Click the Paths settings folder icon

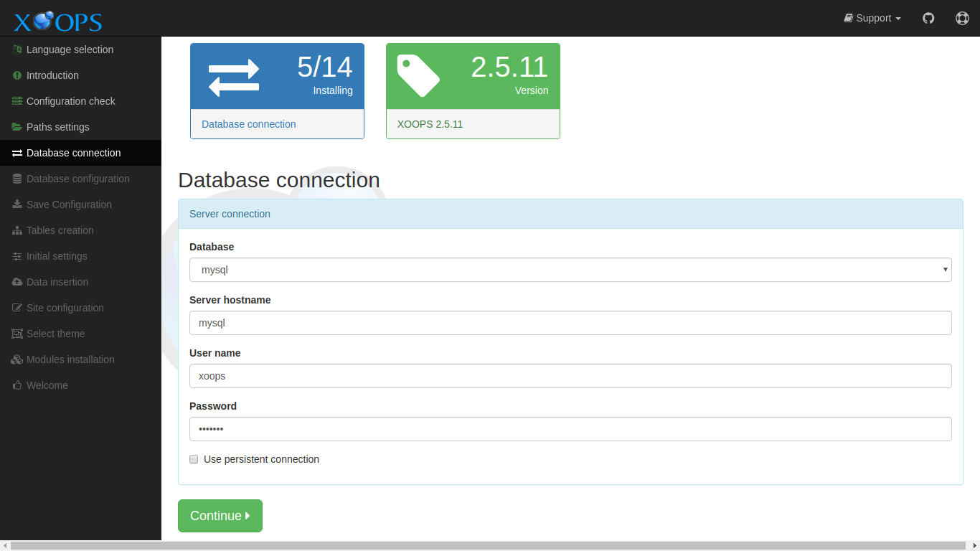[16, 127]
